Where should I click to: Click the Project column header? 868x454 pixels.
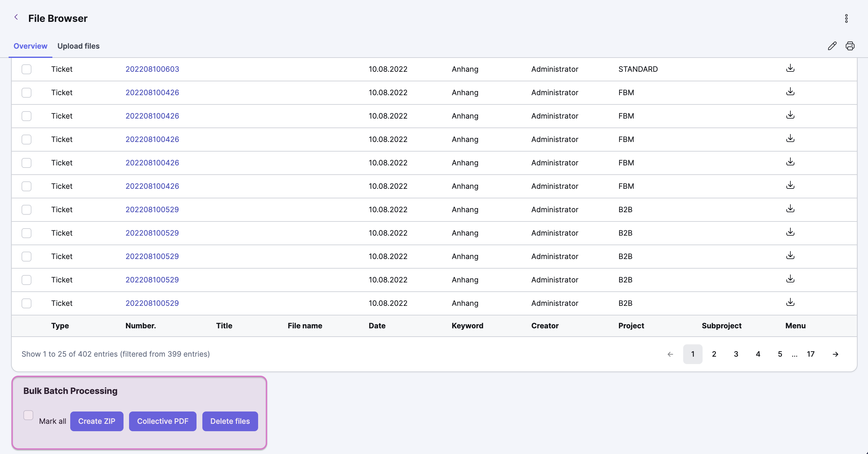coord(631,326)
